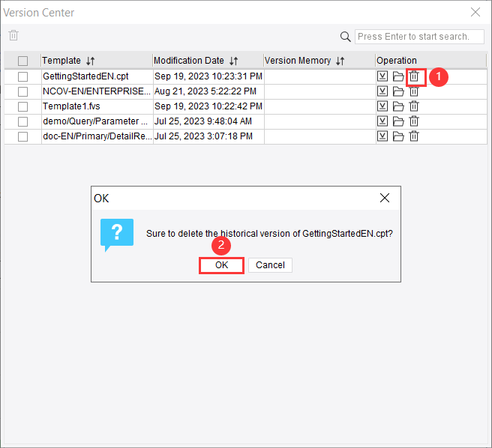Click download icon for doc-EN/Primary/DetailRe row
This screenshot has height=448, width=492.
coord(382,136)
